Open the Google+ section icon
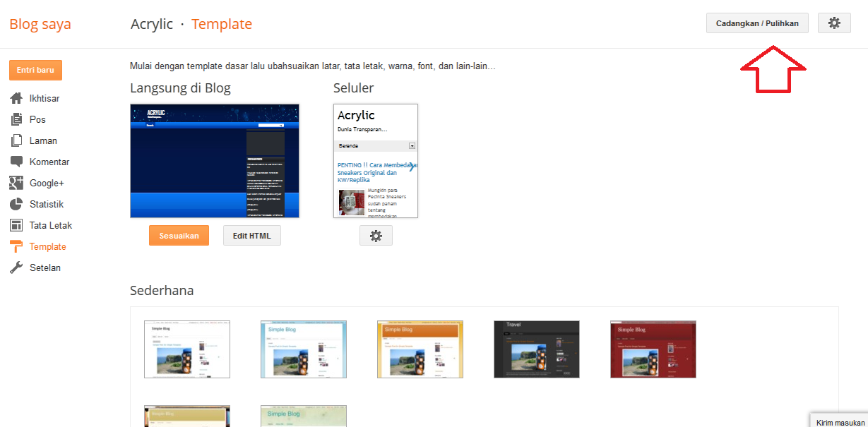Screen dimensions: 868x427 tap(16, 183)
